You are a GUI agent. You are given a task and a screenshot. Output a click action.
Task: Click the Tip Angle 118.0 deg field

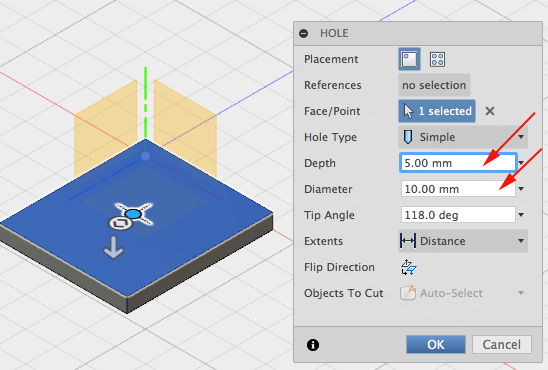click(x=458, y=215)
